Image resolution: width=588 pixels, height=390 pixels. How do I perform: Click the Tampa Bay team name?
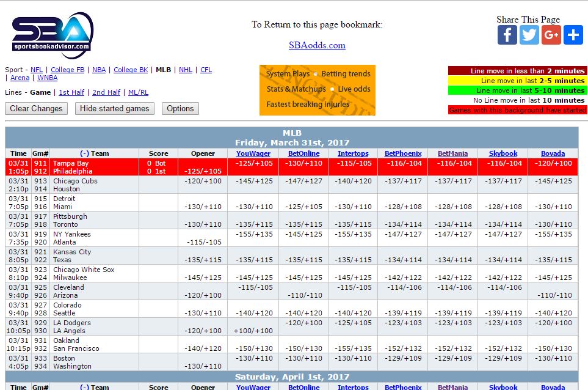coord(70,163)
